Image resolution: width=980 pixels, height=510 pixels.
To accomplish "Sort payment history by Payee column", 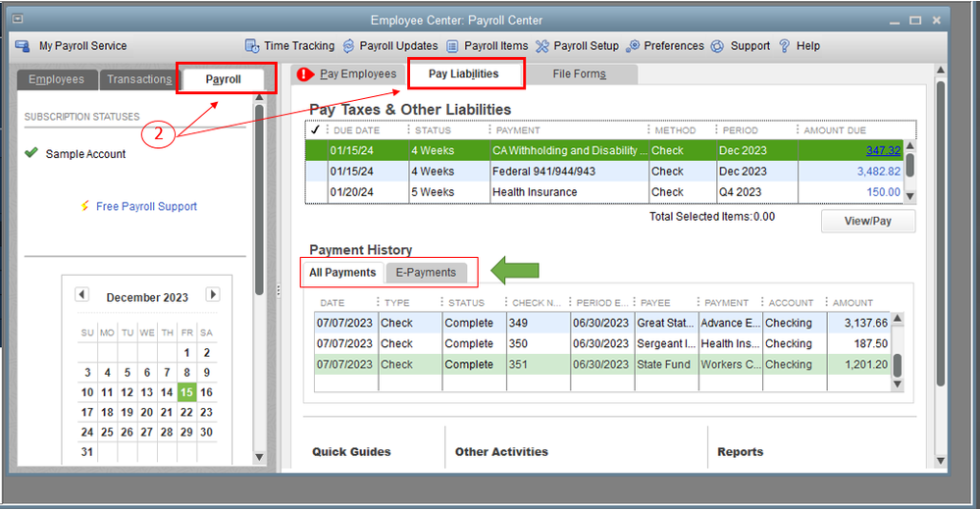I will pyautogui.click(x=655, y=302).
